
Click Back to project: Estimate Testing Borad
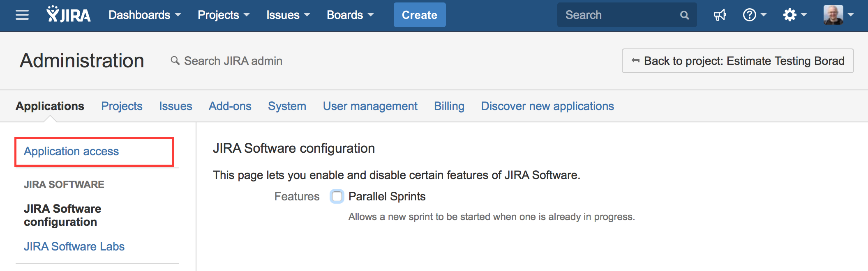(738, 61)
